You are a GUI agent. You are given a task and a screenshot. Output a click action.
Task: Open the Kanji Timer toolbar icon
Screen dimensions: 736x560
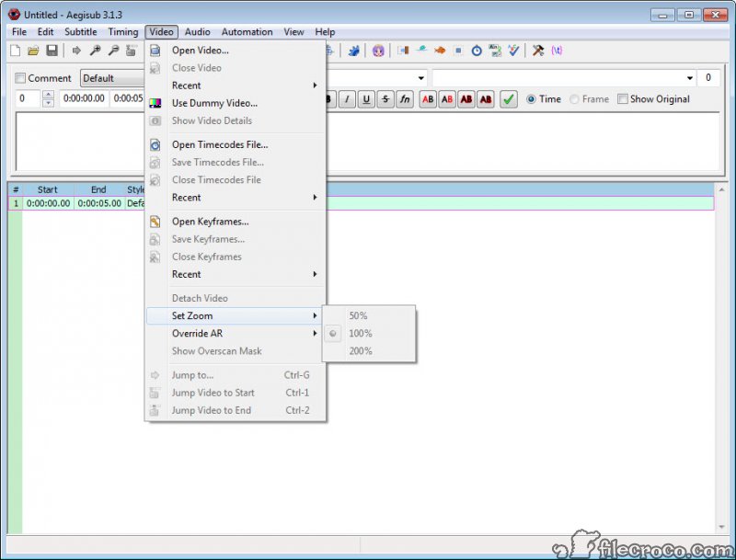click(495, 51)
